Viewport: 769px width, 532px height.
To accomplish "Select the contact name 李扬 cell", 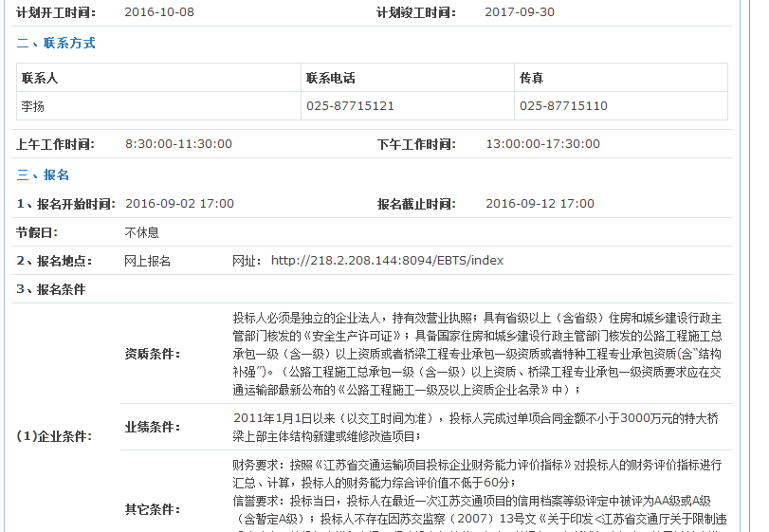I will point(33,106).
